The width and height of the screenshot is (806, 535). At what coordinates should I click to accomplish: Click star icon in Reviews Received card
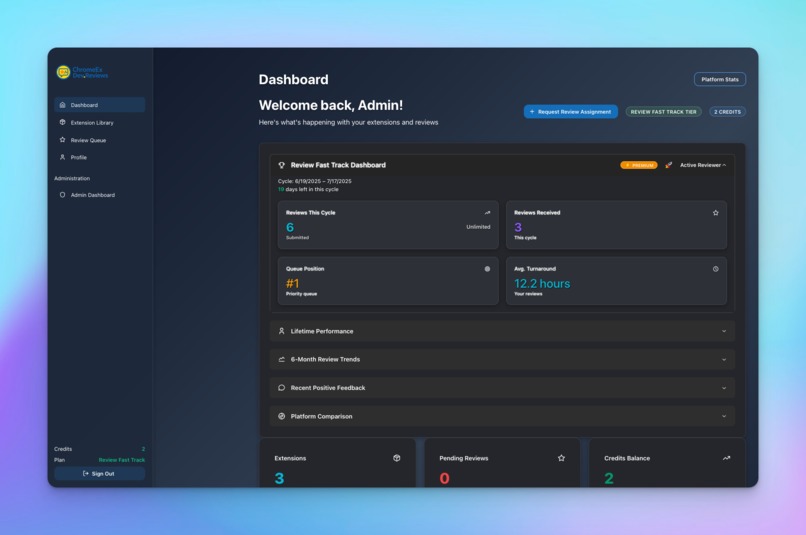(716, 213)
